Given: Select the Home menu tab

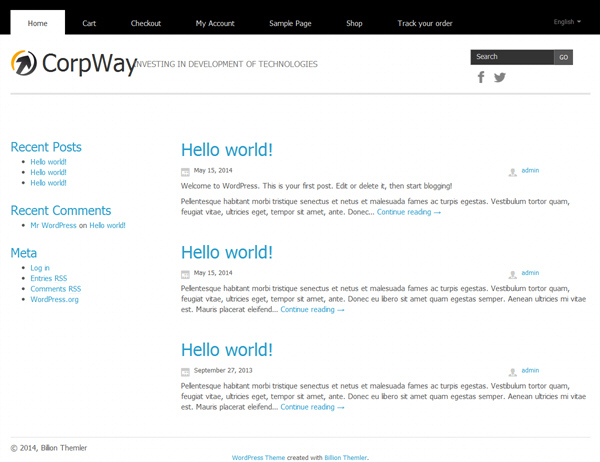Looking at the screenshot, I should pos(38,23).
